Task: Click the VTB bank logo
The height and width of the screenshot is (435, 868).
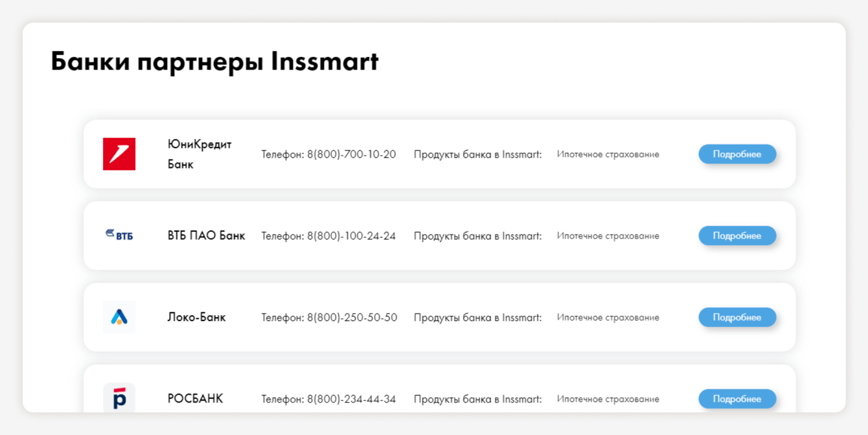Action: 119,236
